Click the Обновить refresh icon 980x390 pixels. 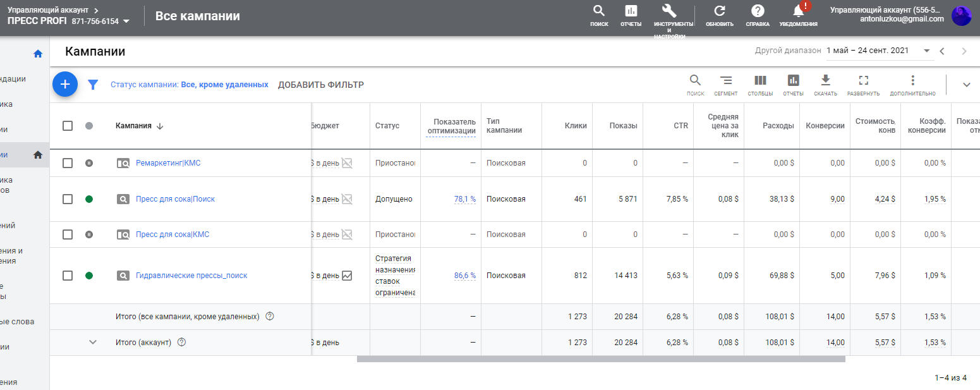pos(720,11)
